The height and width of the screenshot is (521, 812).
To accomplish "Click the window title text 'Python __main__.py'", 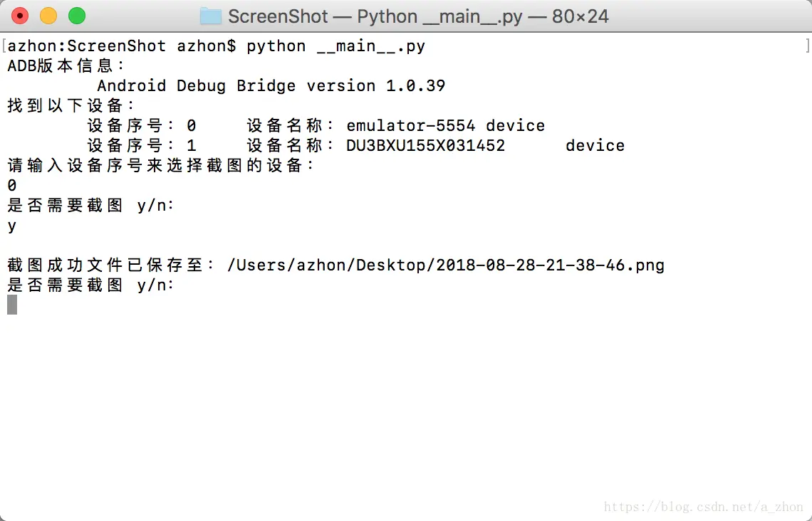I will [441, 16].
